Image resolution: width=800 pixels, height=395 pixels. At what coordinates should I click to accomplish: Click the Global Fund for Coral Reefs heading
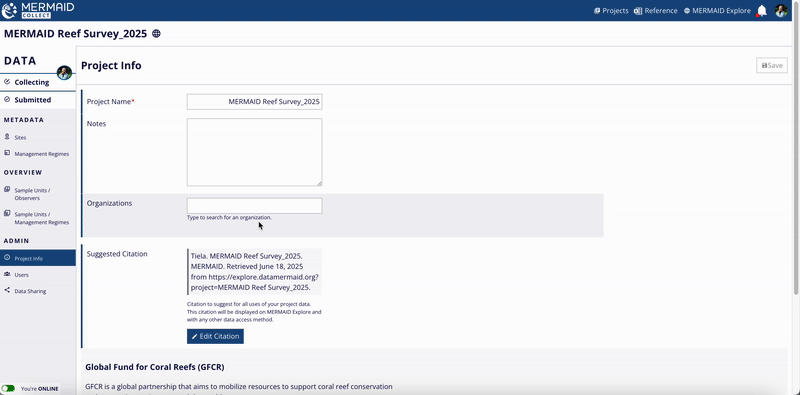tap(155, 367)
